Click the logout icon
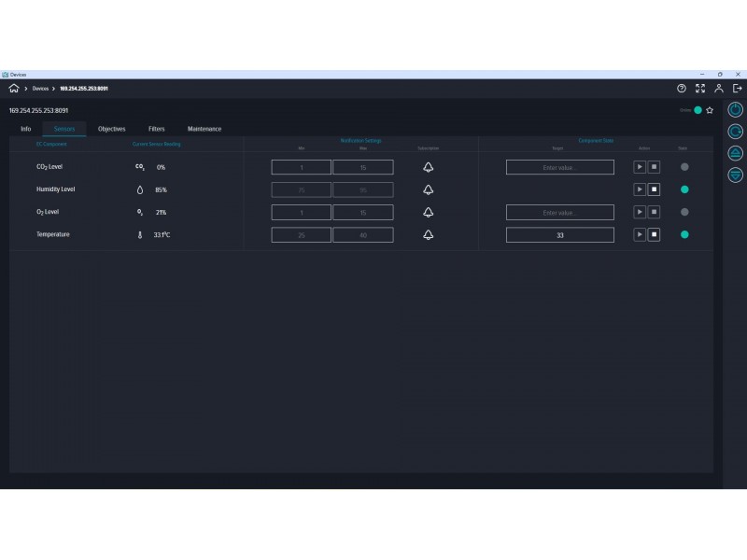This screenshot has height=560, width=747. (737, 88)
